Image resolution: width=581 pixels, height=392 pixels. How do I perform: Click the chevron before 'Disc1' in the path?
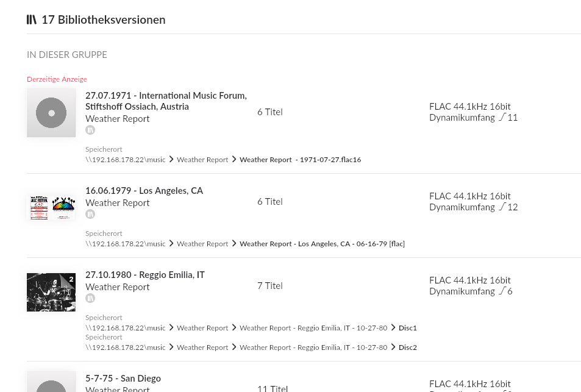pos(393,328)
